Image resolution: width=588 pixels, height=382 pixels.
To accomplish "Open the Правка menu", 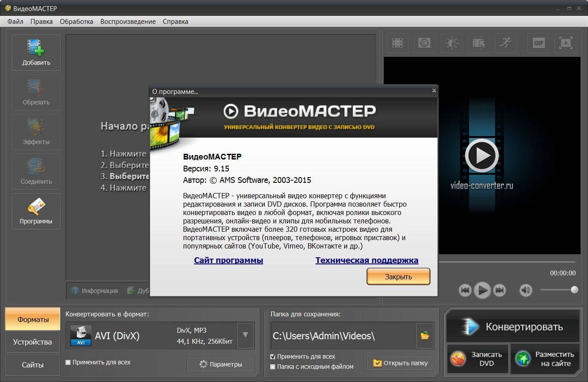I will point(41,21).
